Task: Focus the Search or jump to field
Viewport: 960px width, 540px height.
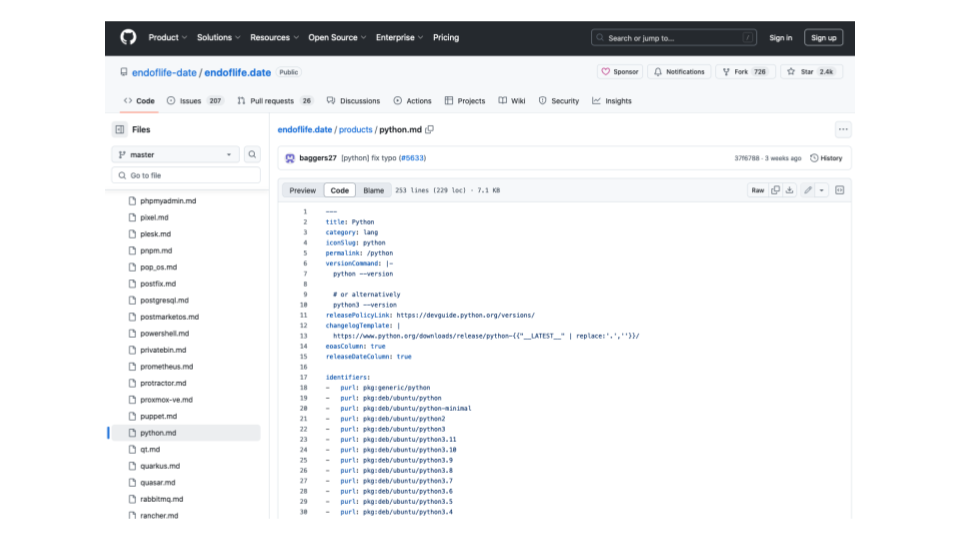Action: (673, 38)
